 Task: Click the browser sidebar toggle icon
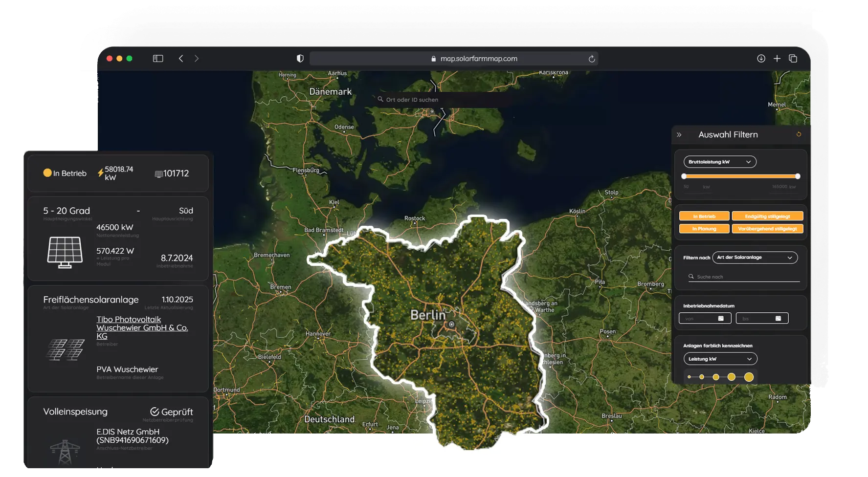[x=157, y=59]
